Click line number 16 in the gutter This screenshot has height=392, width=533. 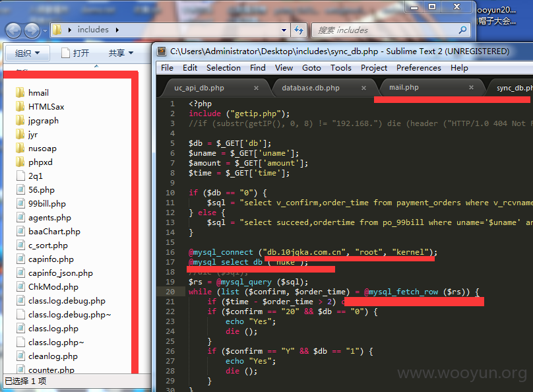click(x=170, y=252)
